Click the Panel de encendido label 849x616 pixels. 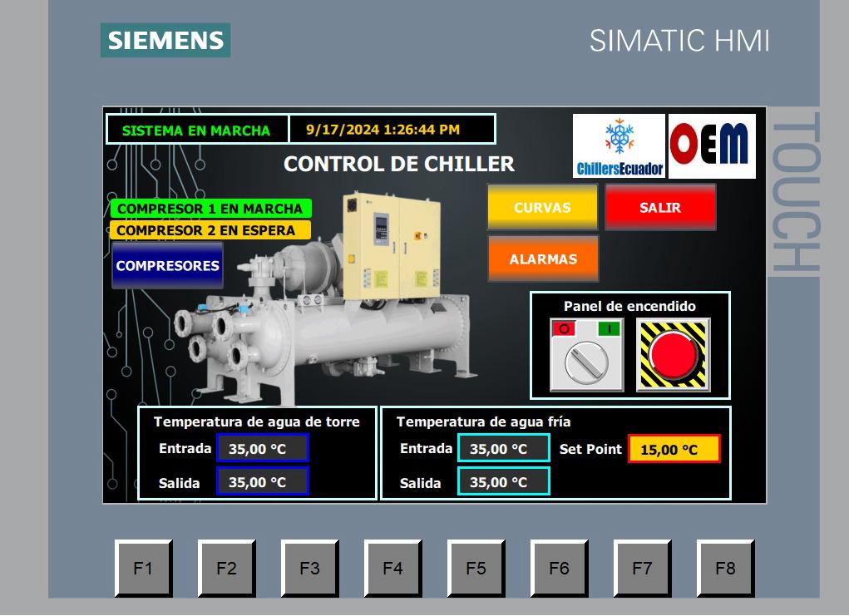629,307
